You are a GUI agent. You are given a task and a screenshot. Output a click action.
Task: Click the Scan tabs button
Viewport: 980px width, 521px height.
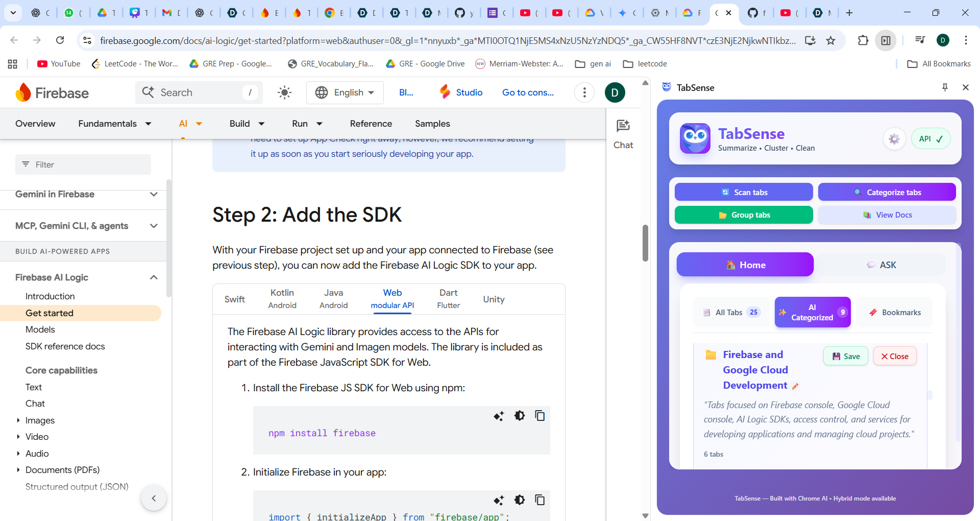[x=744, y=192]
